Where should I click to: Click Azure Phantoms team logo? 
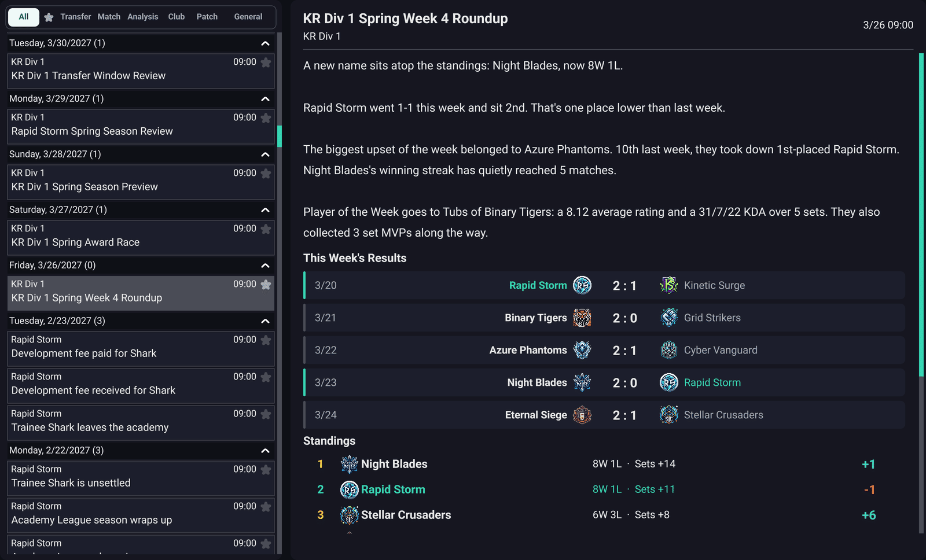point(582,350)
